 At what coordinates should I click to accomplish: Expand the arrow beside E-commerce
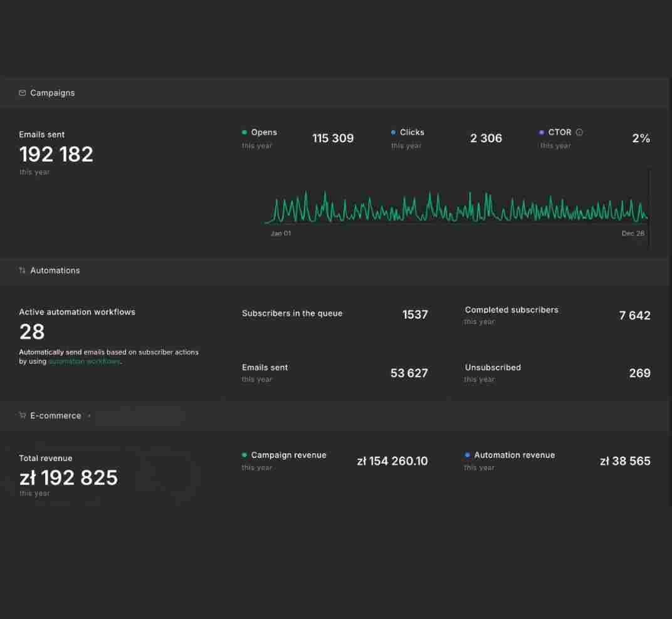point(89,416)
